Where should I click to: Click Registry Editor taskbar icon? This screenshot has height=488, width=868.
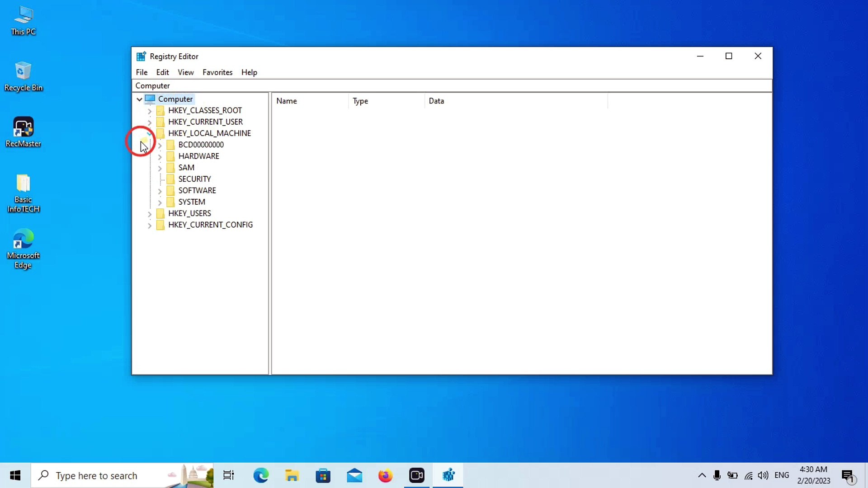[x=448, y=475]
